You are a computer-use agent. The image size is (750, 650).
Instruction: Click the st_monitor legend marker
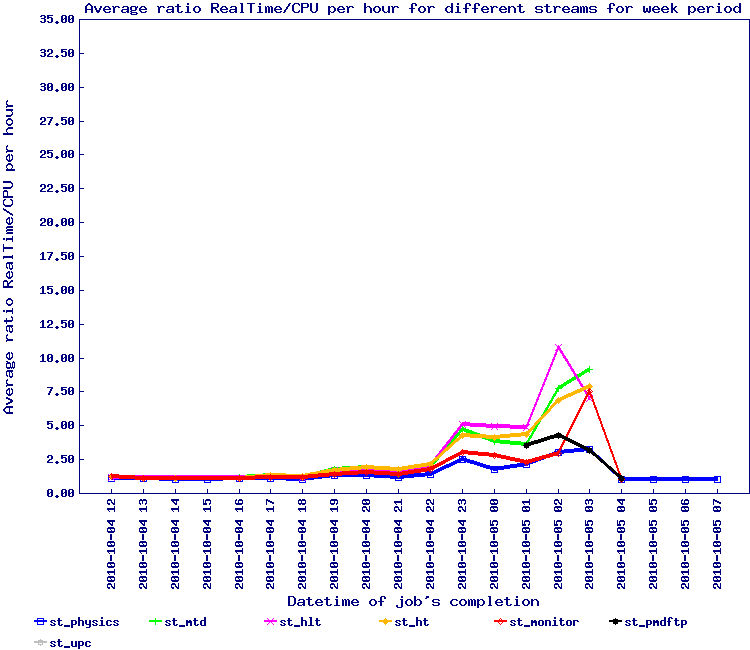point(500,622)
